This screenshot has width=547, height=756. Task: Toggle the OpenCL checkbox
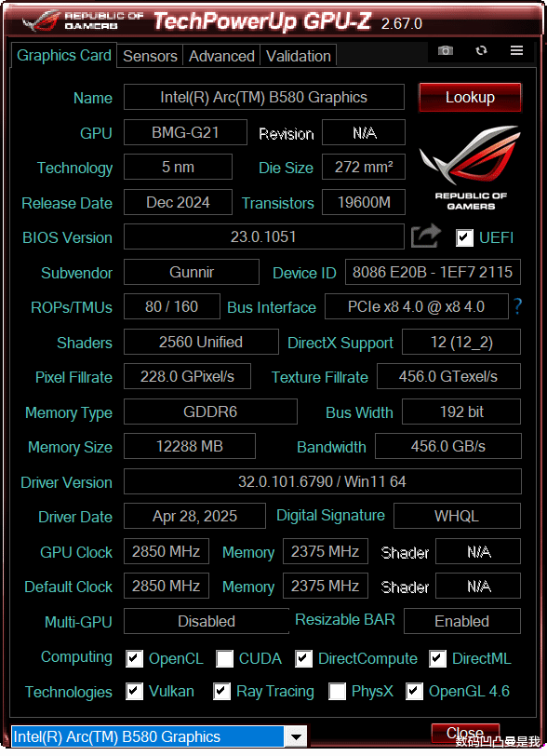click(x=134, y=658)
